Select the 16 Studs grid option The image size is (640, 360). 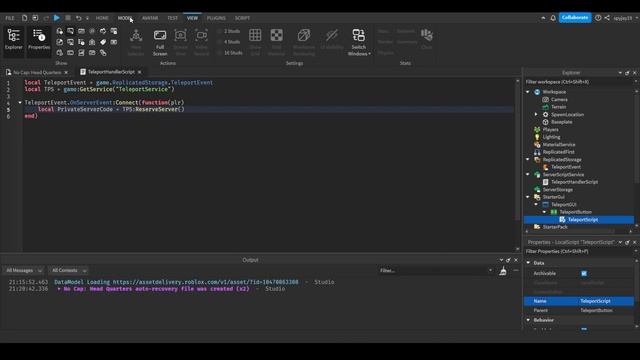(230, 53)
